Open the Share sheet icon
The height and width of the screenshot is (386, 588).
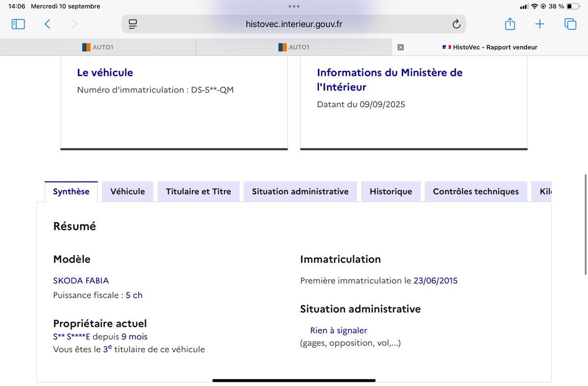[510, 24]
